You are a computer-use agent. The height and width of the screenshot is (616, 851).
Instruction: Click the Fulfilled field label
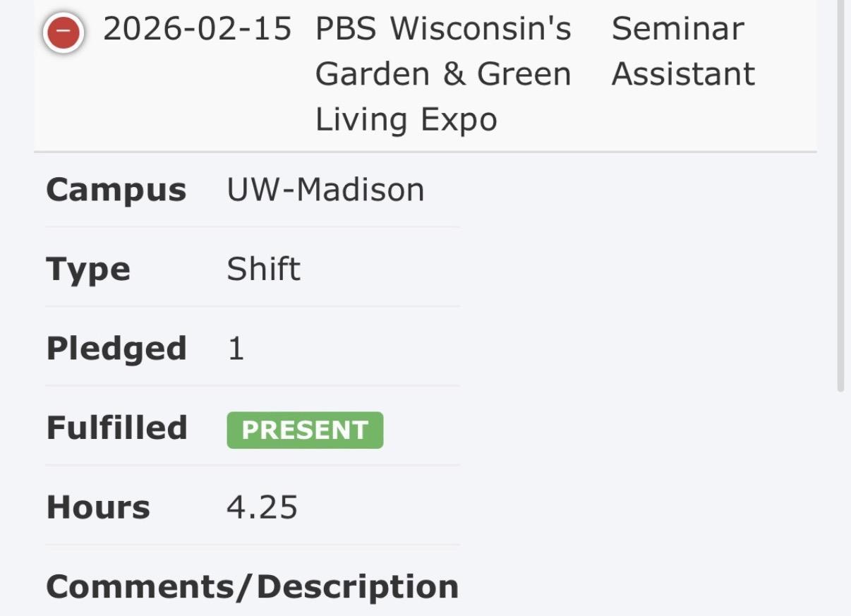(x=116, y=428)
